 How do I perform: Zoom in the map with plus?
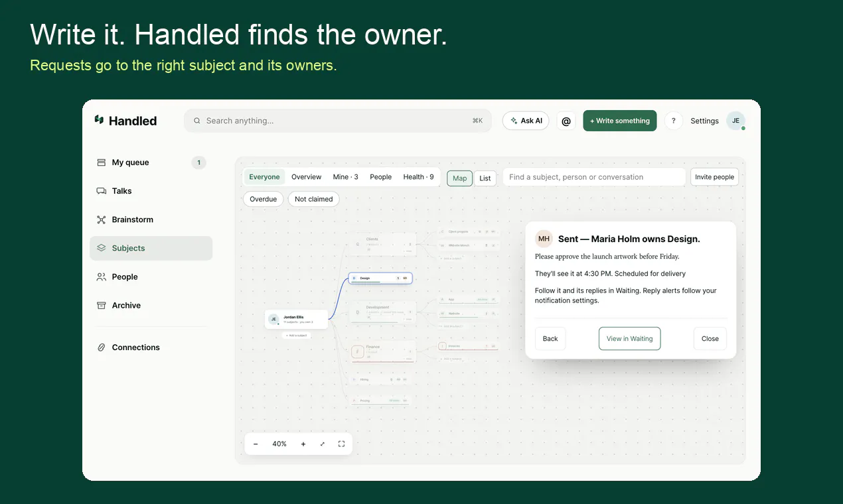click(303, 444)
